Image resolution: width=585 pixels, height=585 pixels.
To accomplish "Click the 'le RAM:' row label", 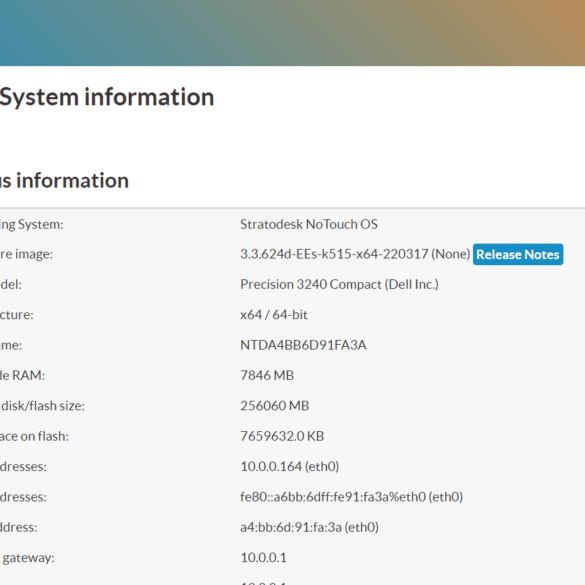I will tap(22, 375).
